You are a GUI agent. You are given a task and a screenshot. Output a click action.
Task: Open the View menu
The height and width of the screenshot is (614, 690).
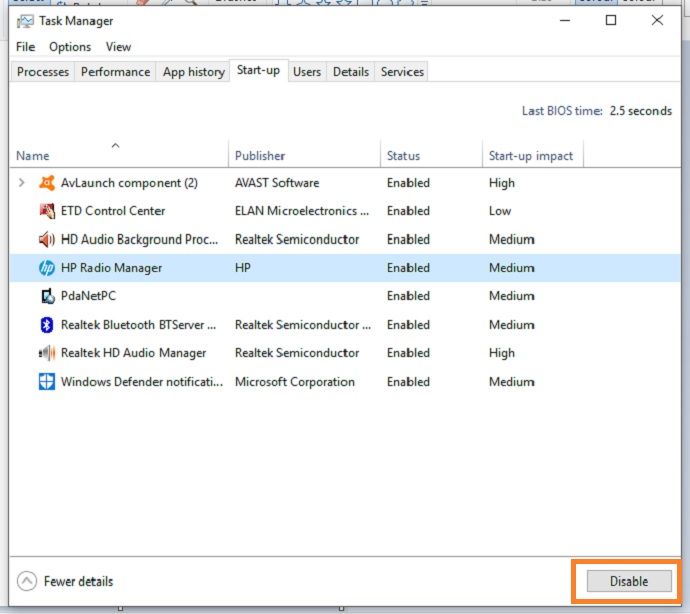click(x=118, y=47)
